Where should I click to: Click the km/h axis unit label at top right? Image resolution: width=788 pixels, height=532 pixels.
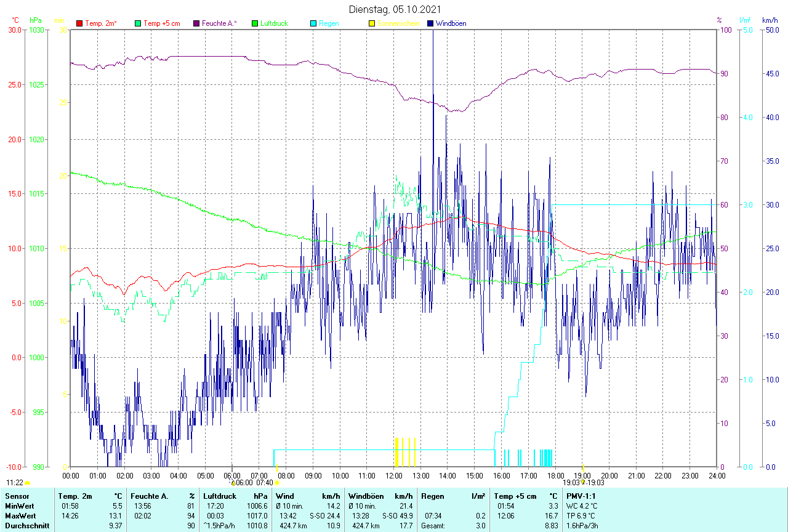[x=770, y=20]
